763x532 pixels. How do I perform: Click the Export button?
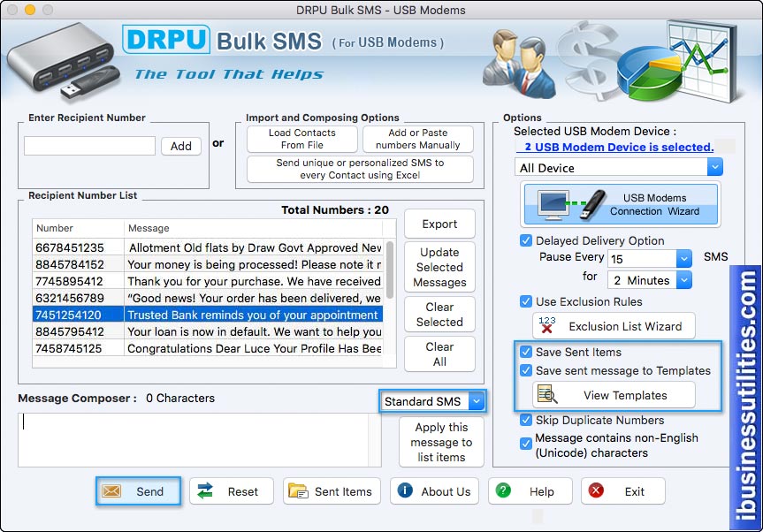pos(439,224)
